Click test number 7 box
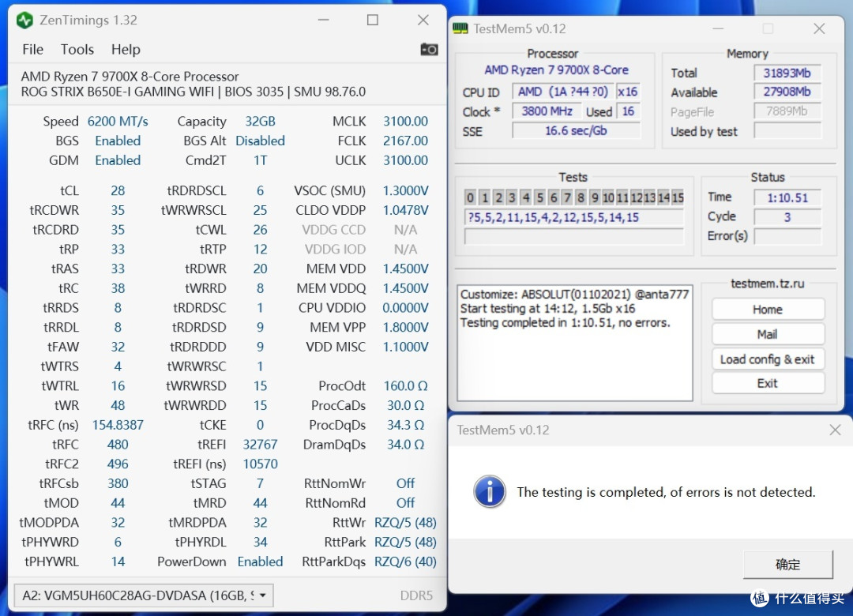Viewport: 853px width, 616px height. coord(567,197)
